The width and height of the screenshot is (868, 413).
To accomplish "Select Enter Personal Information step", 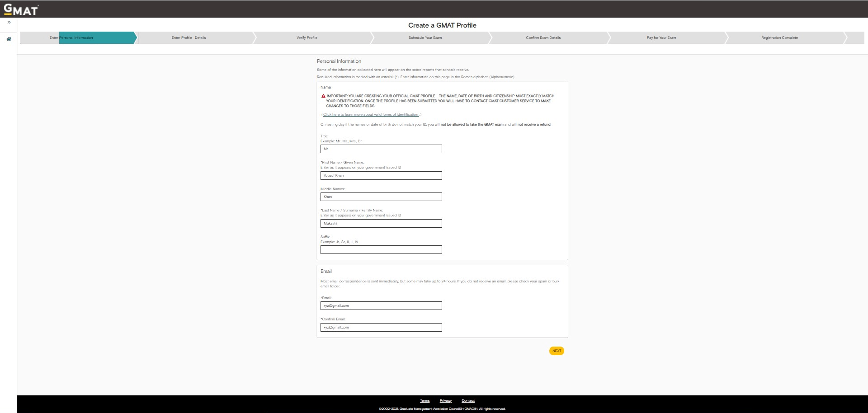I will [x=78, y=38].
